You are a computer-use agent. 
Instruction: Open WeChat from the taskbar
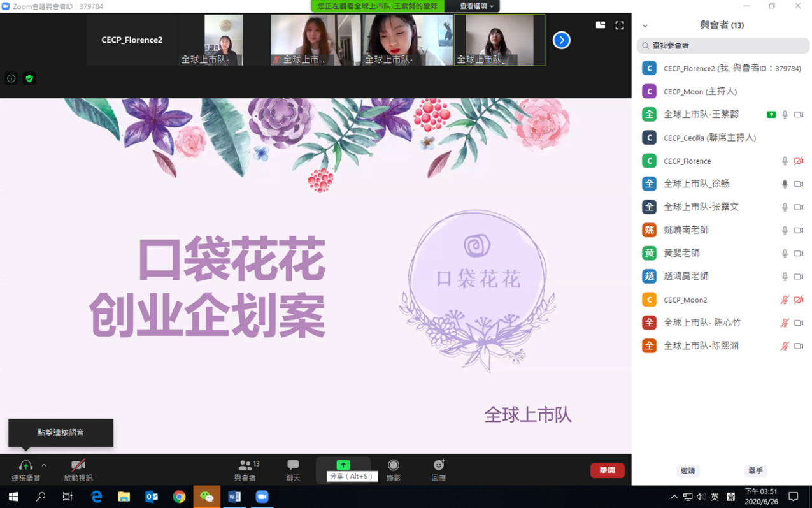tap(207, 497)
